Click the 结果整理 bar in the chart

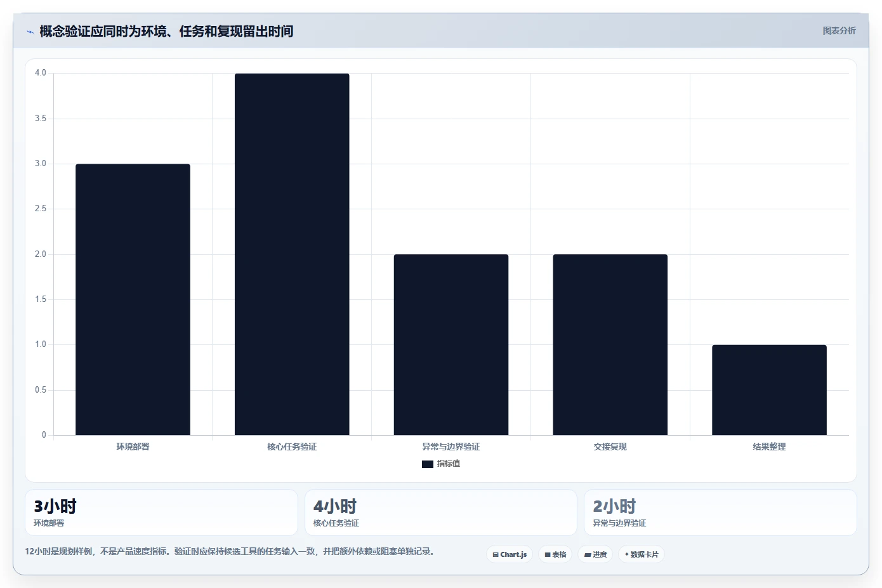click(769, 390)
